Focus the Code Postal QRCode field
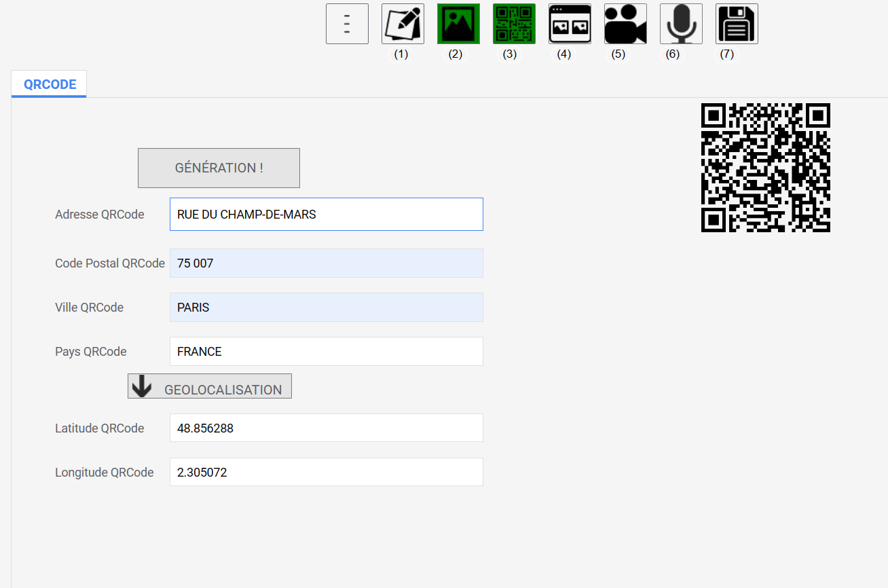 pos(326,263)
